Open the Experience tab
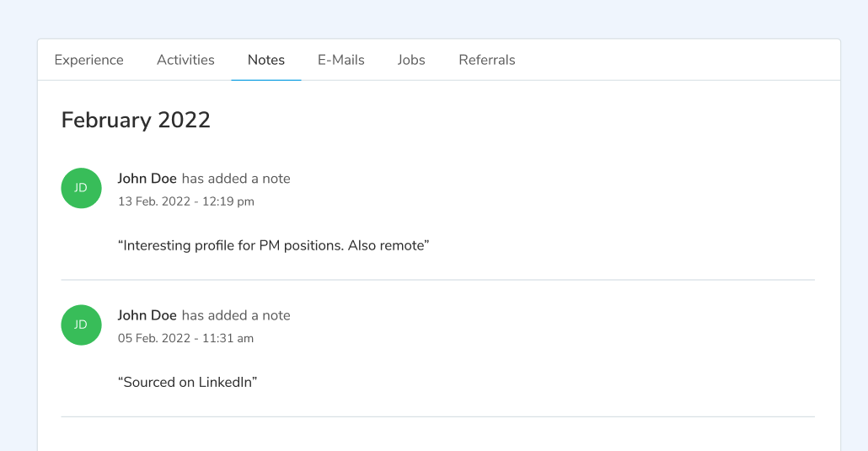Viewport: 868px width, 451px height. click(88, 60)
